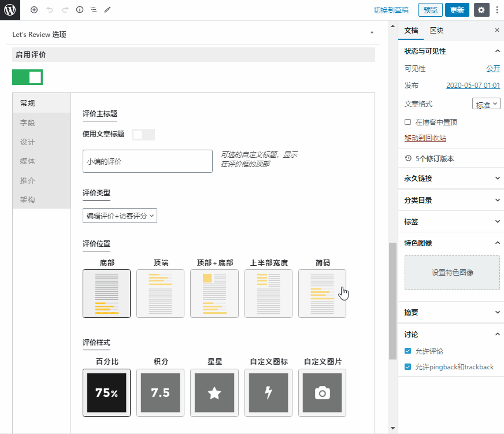Image resolution: width=504 pixels, height=434 pixels.
Task: Click the redo arrow icon
Action: [x=65, y=10]
